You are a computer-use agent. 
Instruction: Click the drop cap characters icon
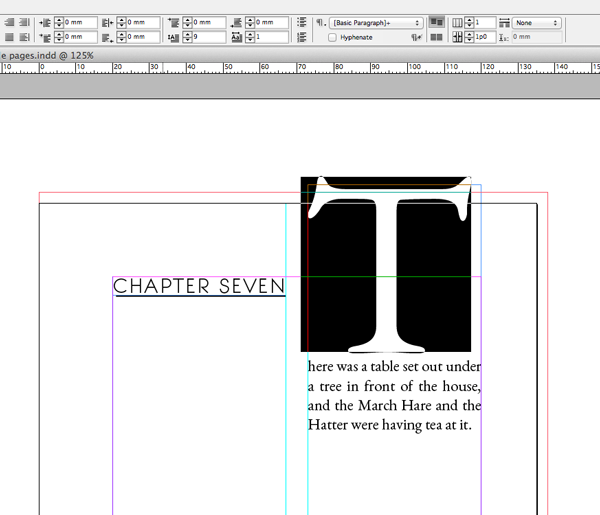(236, 37)
